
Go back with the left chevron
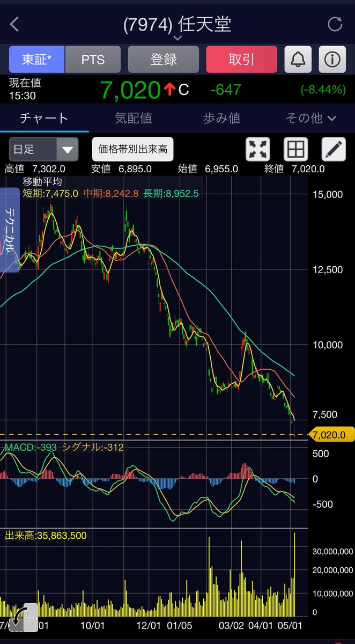pos(14,24)
